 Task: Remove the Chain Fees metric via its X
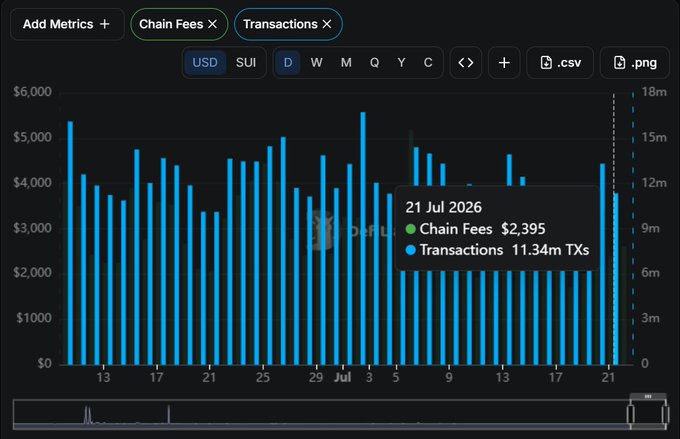(212, 24)
